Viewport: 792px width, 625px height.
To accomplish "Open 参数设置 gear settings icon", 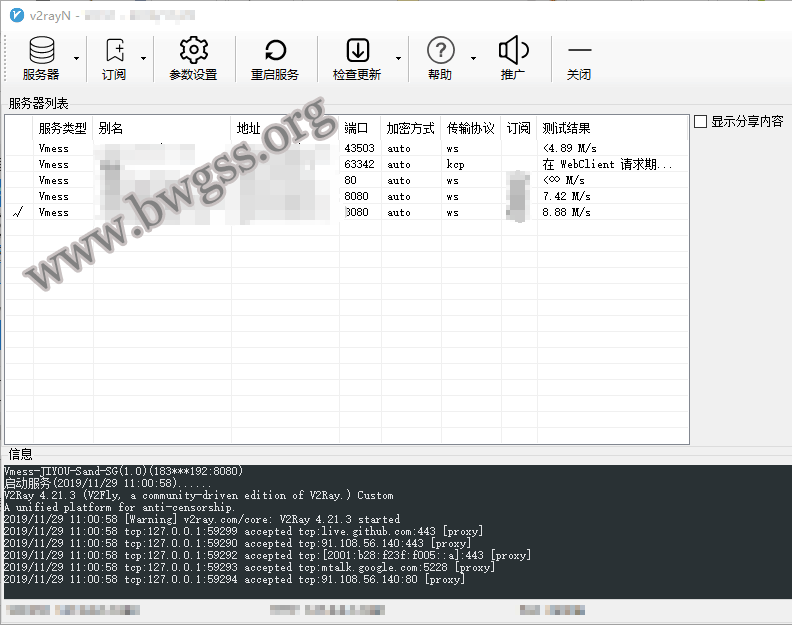I will point(193,58).
